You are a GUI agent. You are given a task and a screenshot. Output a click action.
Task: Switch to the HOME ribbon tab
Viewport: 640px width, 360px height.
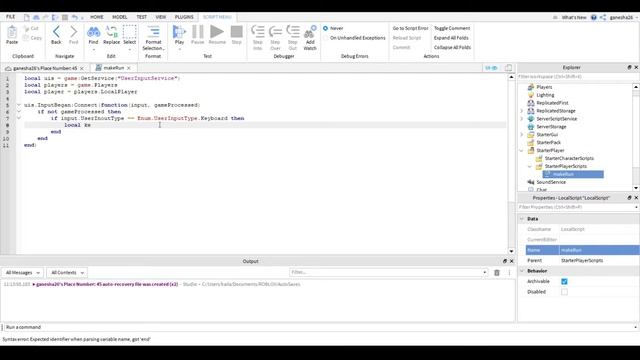(x=97, y=17)
